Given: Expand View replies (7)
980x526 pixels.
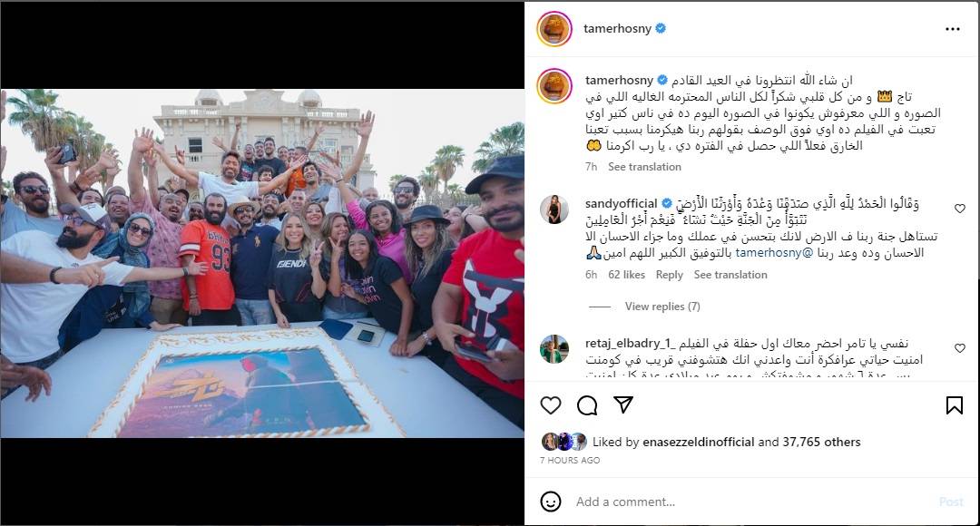Looking at the screenshot, I should tap(662, 307).
